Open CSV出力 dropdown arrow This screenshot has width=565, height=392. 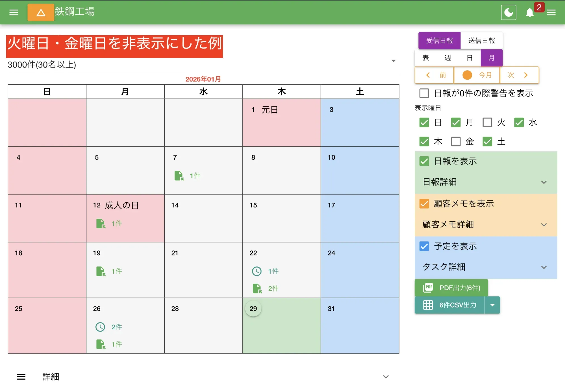click(492, 305)
